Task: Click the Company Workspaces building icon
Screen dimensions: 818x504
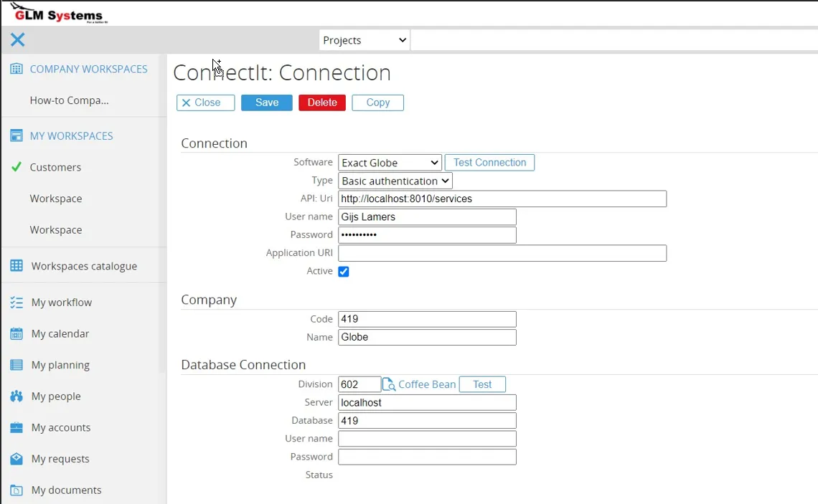Action: point(17,69)
